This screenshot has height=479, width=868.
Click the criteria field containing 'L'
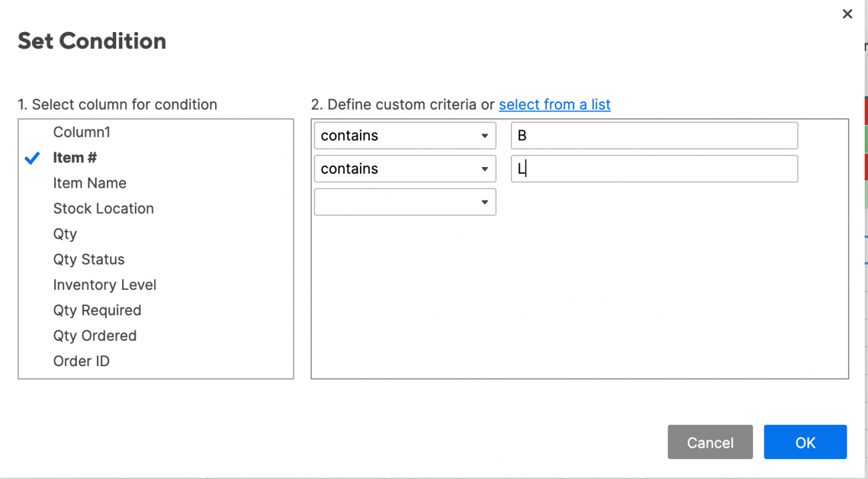pos(653,168)
